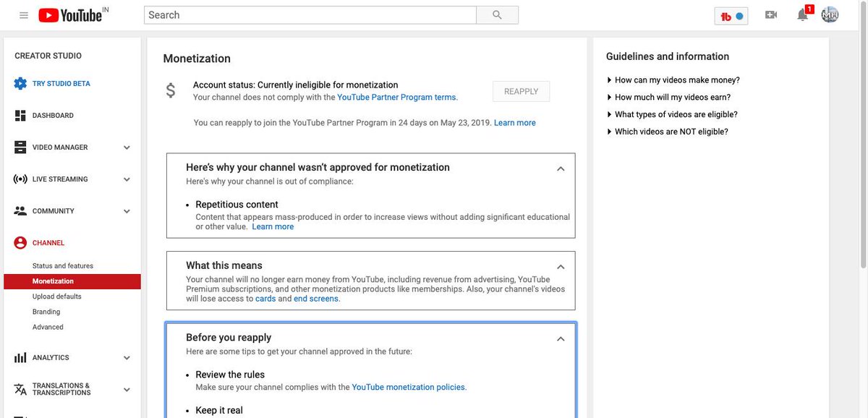This screenshot has height=418, width=868.
Task: Collapse the 'why your channel wasn't approved' panel
Action: click(560, 169)
